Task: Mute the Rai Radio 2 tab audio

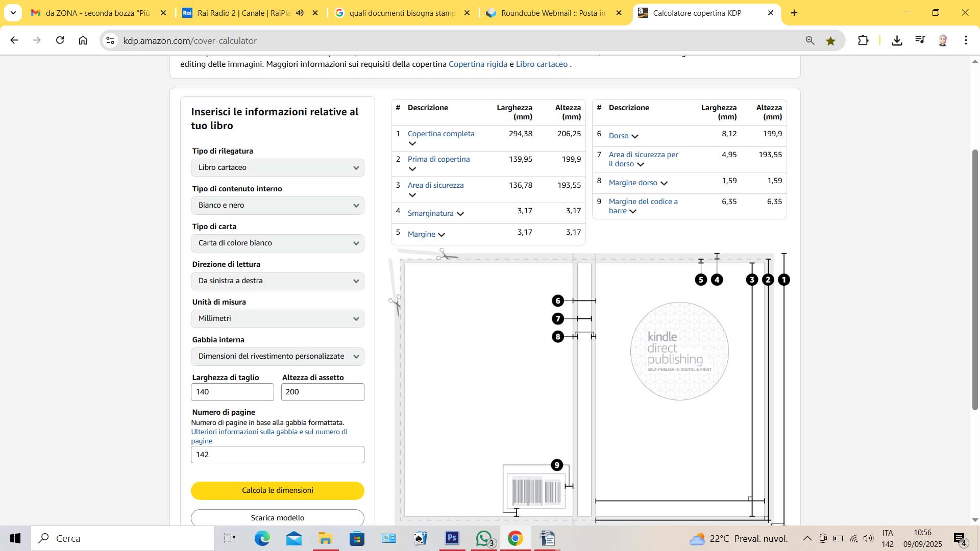Action: [x=300, y=13]
